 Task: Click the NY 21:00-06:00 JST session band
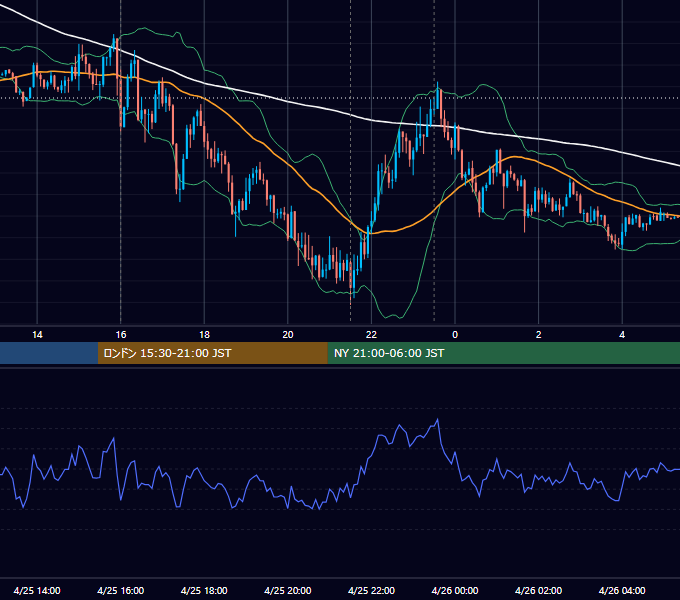tap(503, 353)
